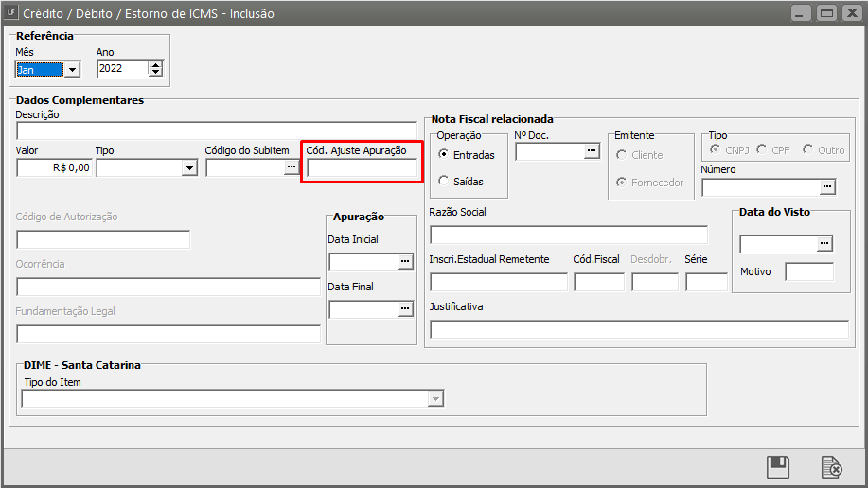Click the Razão Social input field
The image size is (868, 488).
pyautogui.click(x=568, y=235)
